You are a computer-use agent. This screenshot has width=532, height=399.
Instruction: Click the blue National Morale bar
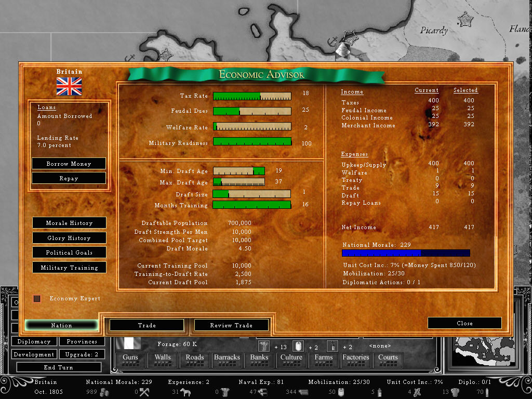406,253
